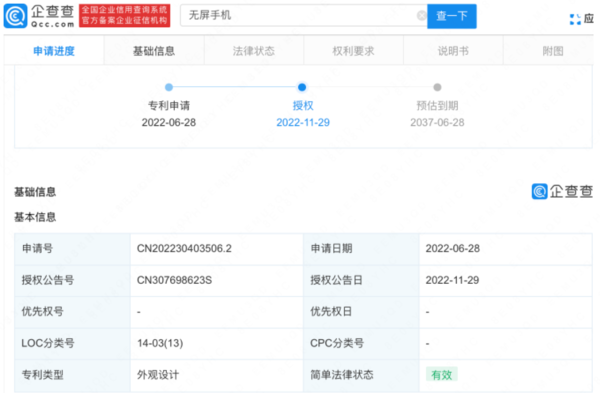Switch to the 基础信息 tab
This screenshot has width=600, height=393.
click(154, 51)
